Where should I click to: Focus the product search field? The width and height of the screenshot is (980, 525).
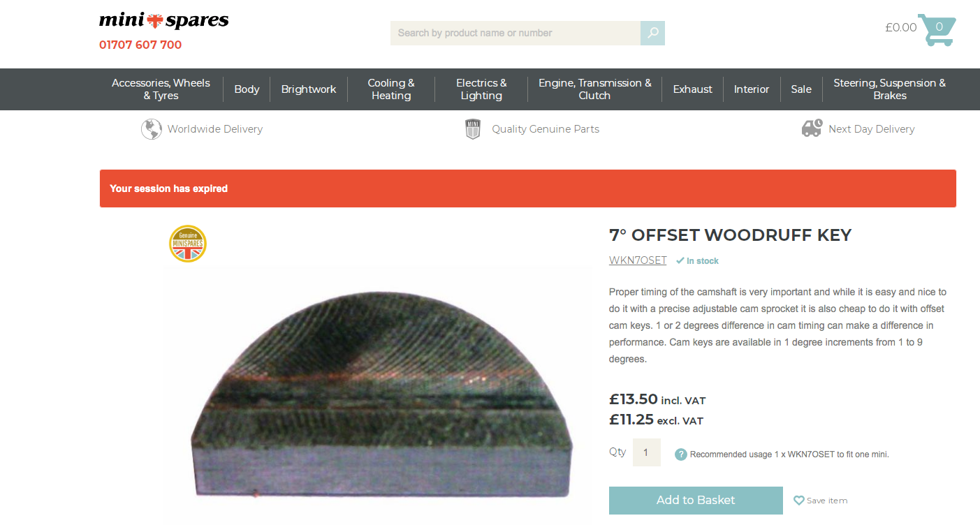tap(515, 33)
